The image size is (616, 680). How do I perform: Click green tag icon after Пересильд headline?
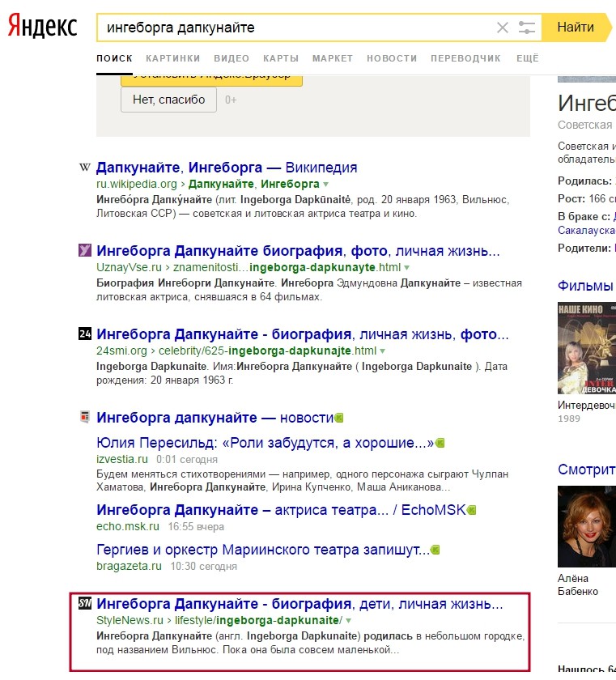pos(440,444)
